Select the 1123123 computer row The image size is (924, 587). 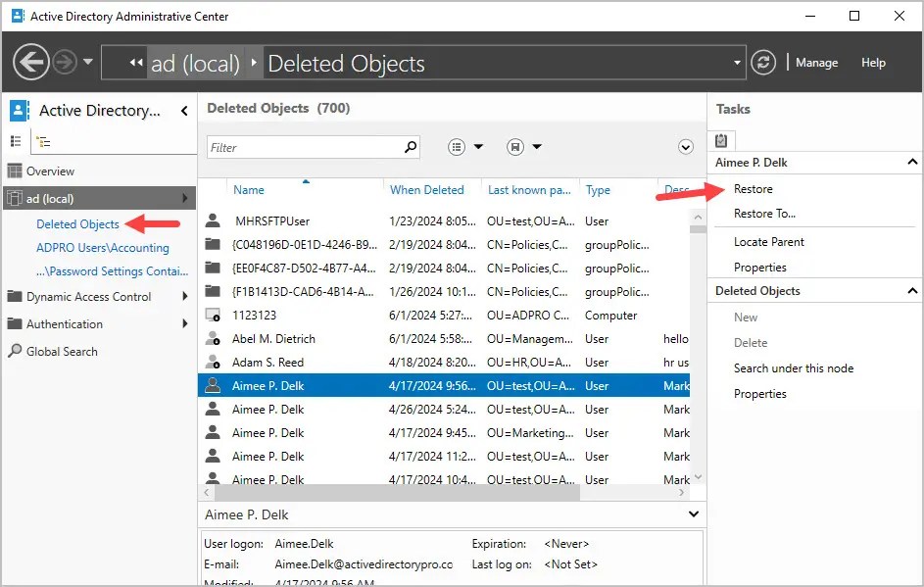tap(444, 316)
